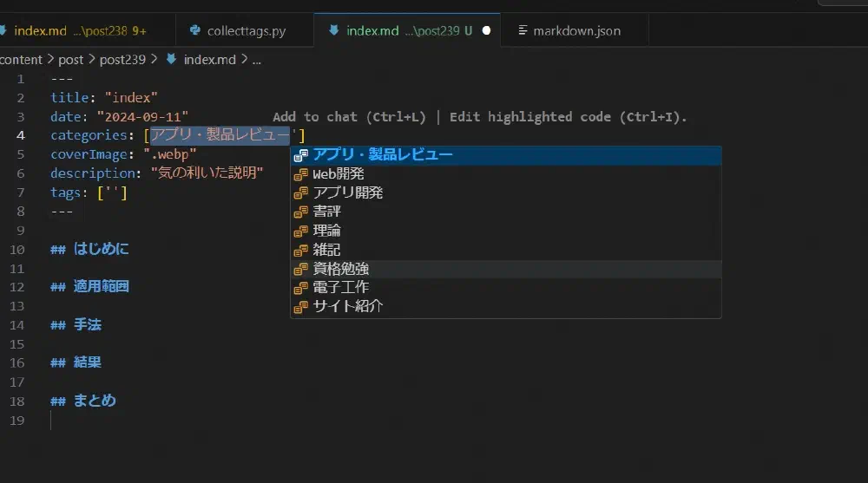The image size is (868, 483).
Task: Click the date value 2024-09-11
Action: (x=142, y=117)
